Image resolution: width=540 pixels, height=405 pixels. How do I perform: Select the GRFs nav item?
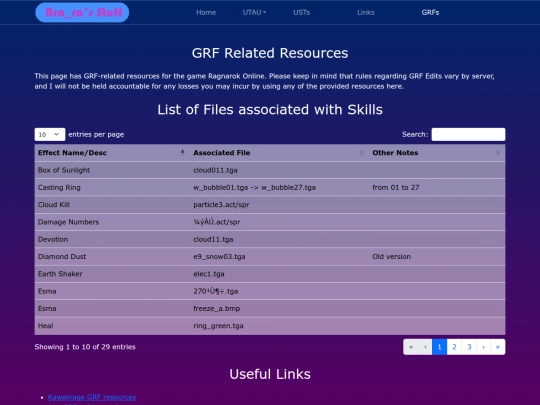click(430, 12)
